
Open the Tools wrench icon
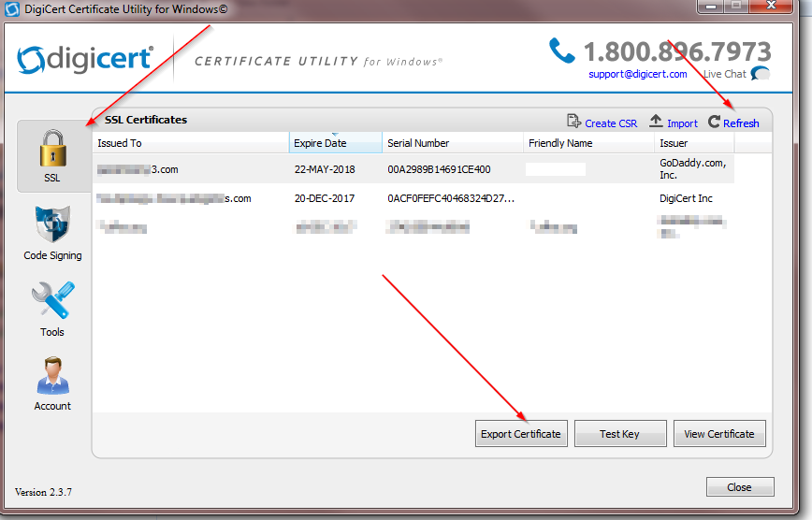pos(52,303)
